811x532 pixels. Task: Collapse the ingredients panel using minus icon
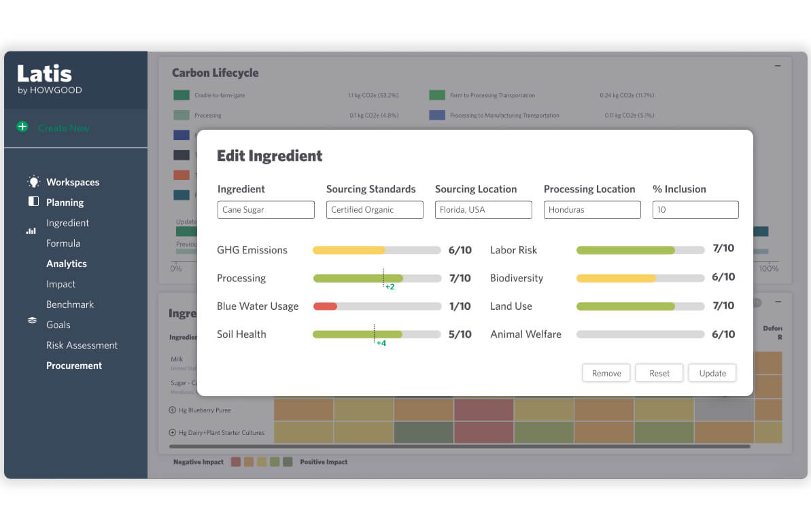coord(778,302)
